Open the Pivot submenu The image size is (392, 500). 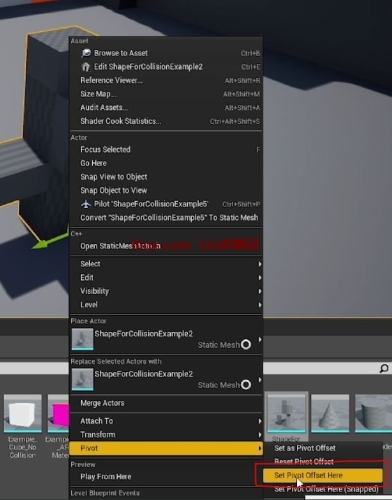tap(166, 448)
